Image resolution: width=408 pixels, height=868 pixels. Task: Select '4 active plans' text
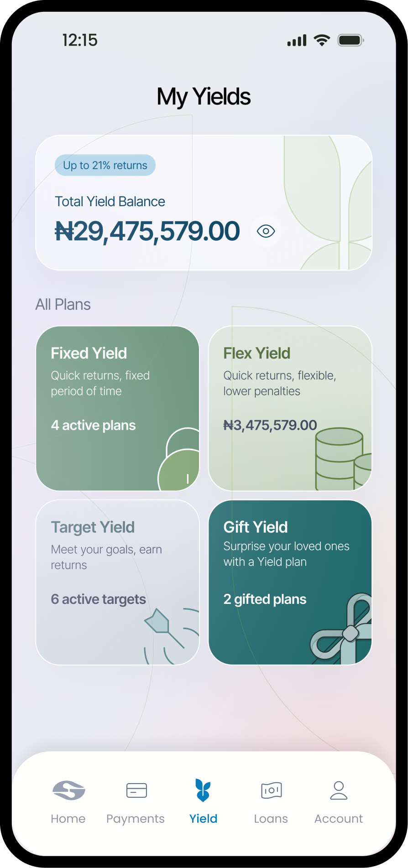click(93, 425)
